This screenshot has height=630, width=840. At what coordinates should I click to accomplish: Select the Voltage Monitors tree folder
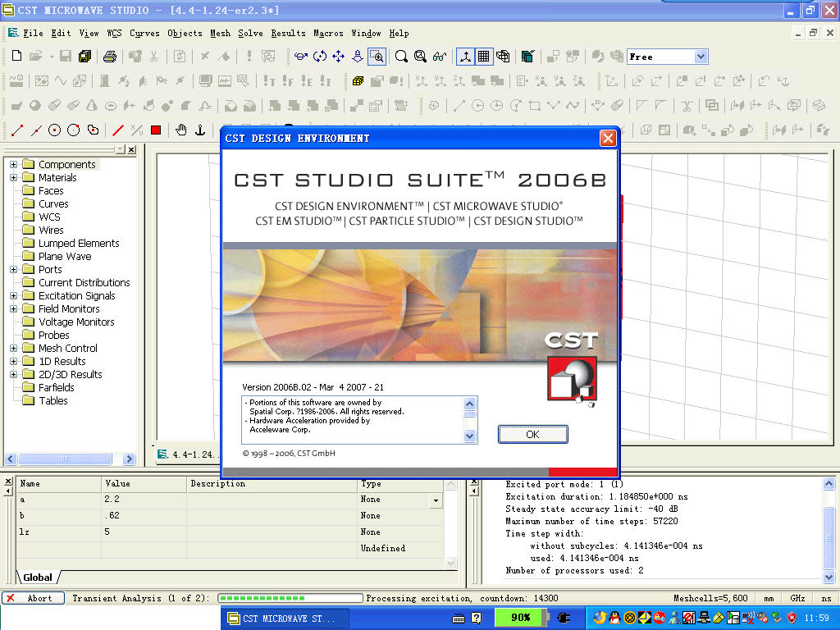coord(76,322)
